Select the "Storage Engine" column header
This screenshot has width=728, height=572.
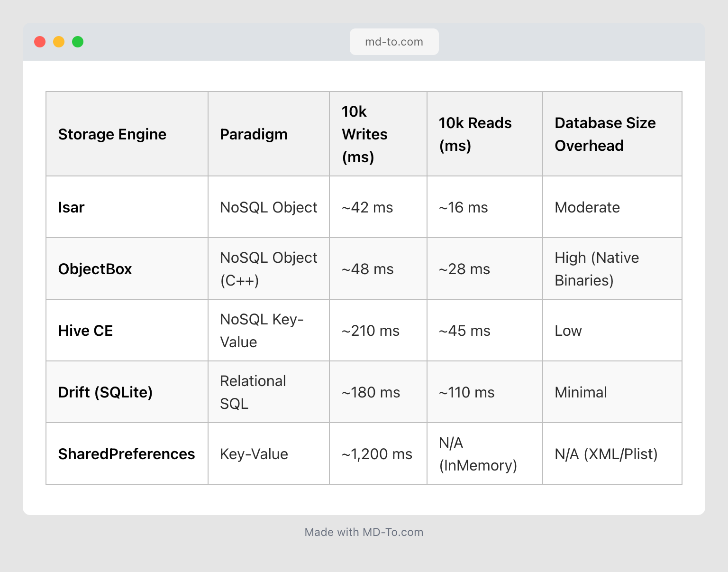coord(127,134)
